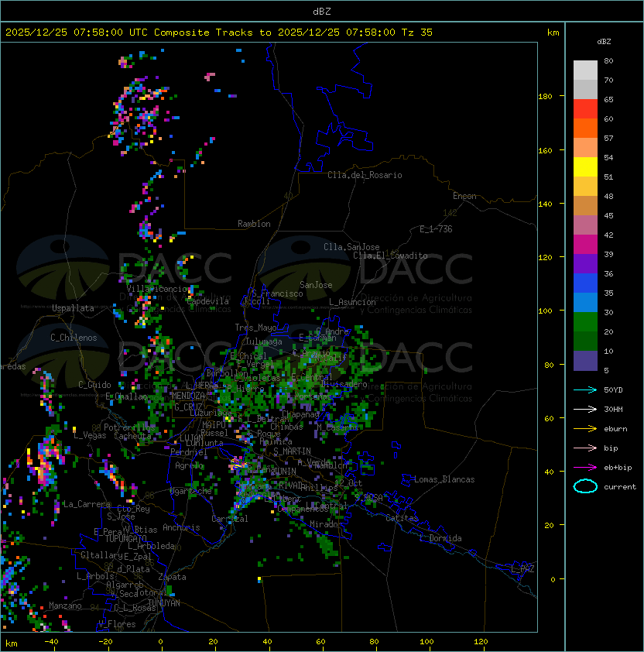Select the pink bip arrow symbol
The width and height of the screenshot is (644, 652).
585,448
